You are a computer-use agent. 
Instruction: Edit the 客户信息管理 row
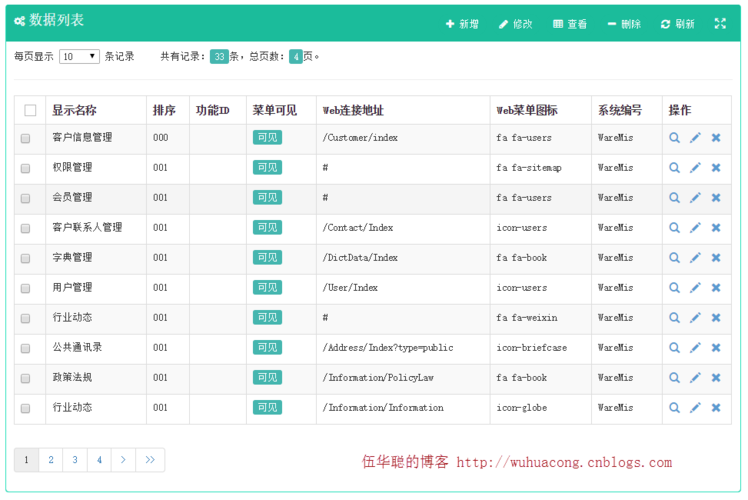click(x=695, y=138)
